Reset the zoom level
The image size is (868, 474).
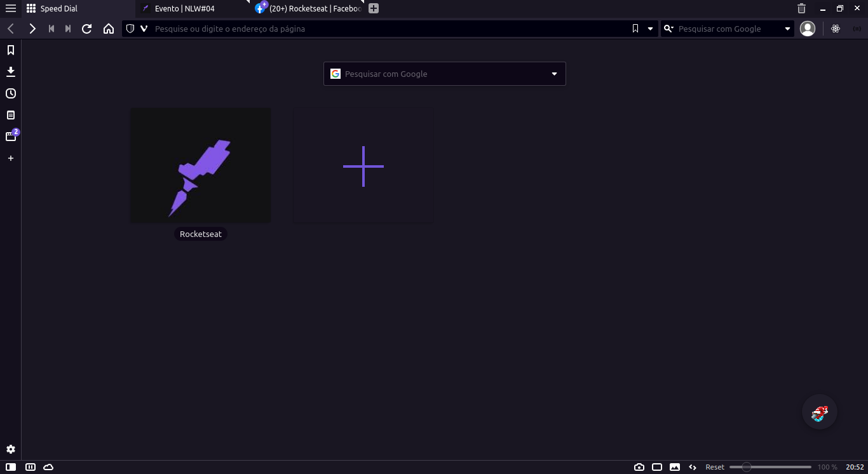(715, 467)
